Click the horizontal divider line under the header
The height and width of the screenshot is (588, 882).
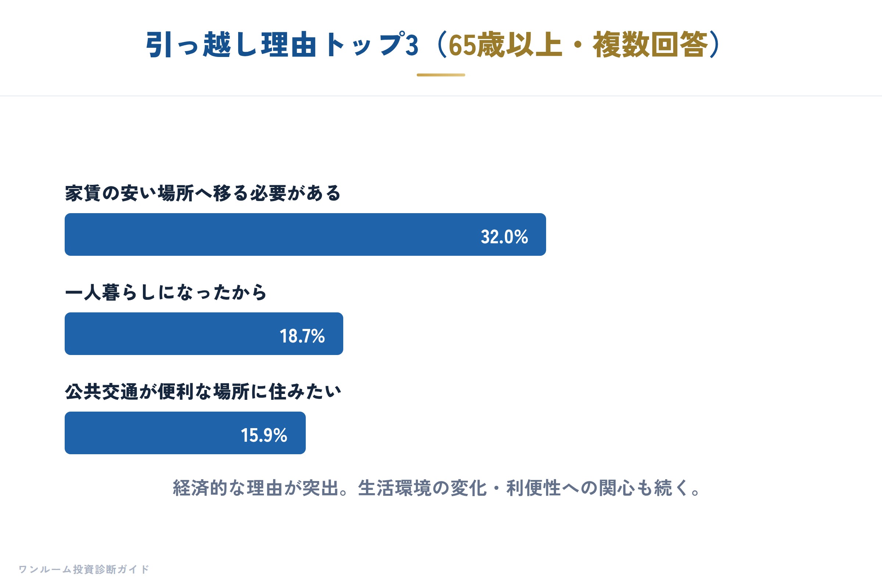pyautogui.click(x=441, y=96)
